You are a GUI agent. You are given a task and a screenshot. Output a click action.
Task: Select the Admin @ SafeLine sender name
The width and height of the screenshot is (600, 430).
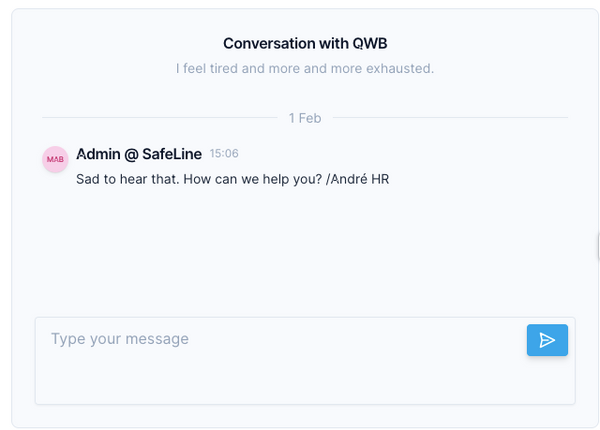coord(139,154)
